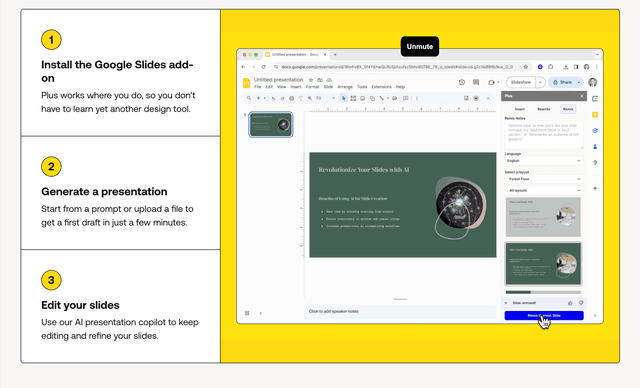Expand the All layouts dropdown

pyautogui.click(x=544, y=191)
